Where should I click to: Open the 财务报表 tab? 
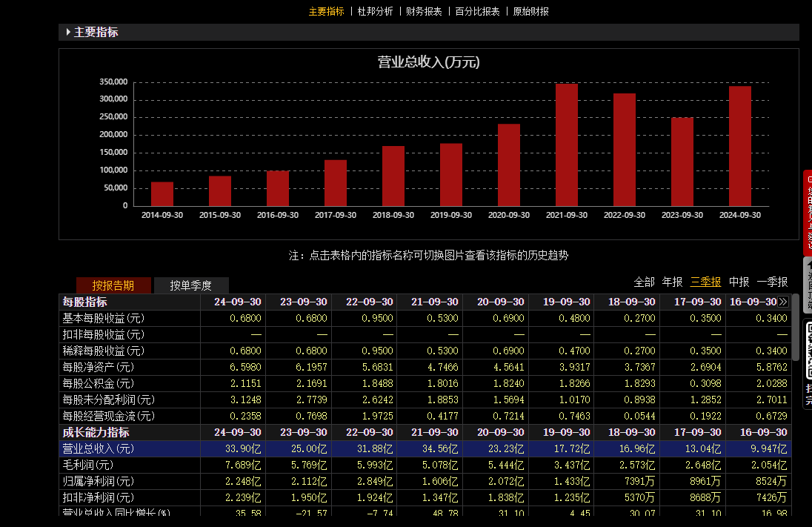[424, 11]
